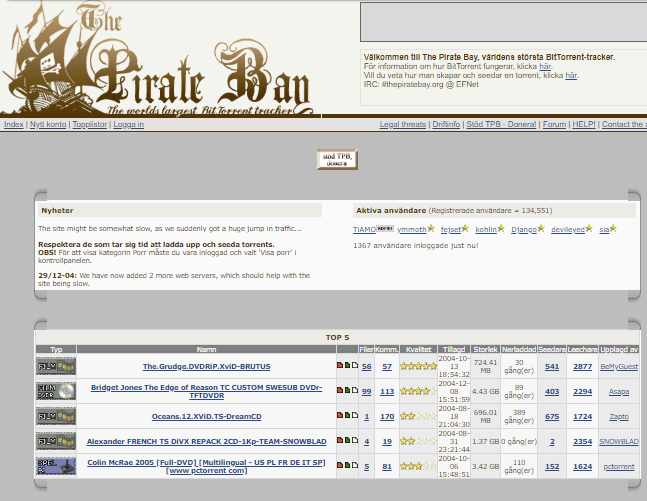Click seeders count 152 for Colin McRae

552,467
